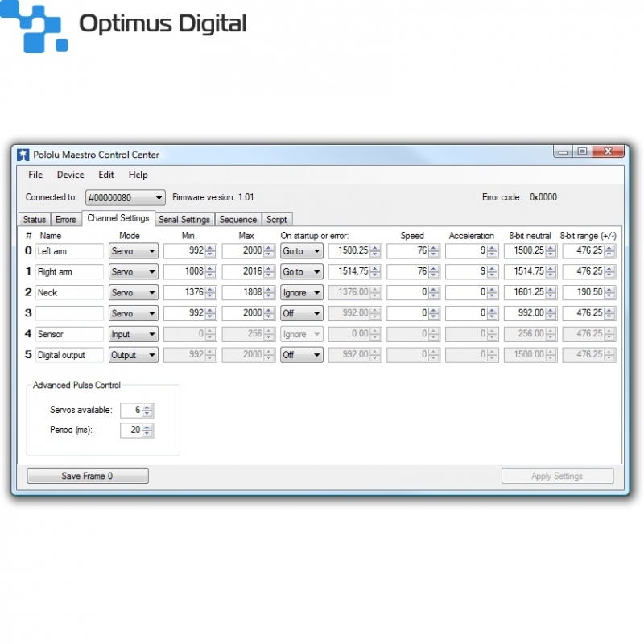Screen dimensions: 644x644
Task: Open Mode dropdown for Right arm channel
Action: point(134,272)
